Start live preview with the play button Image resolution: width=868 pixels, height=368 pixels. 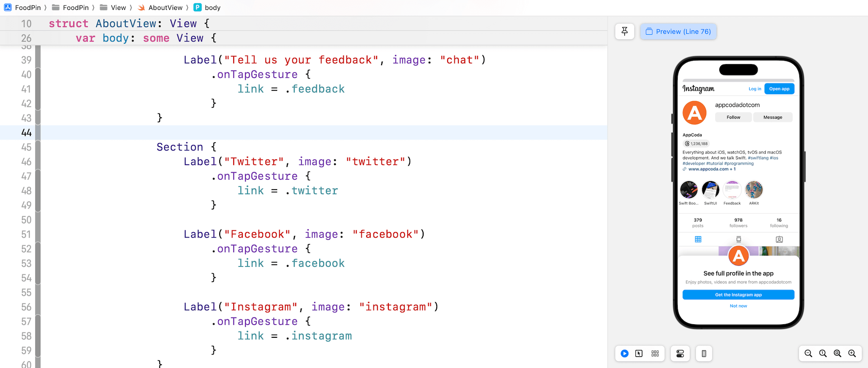coord(624,354)
